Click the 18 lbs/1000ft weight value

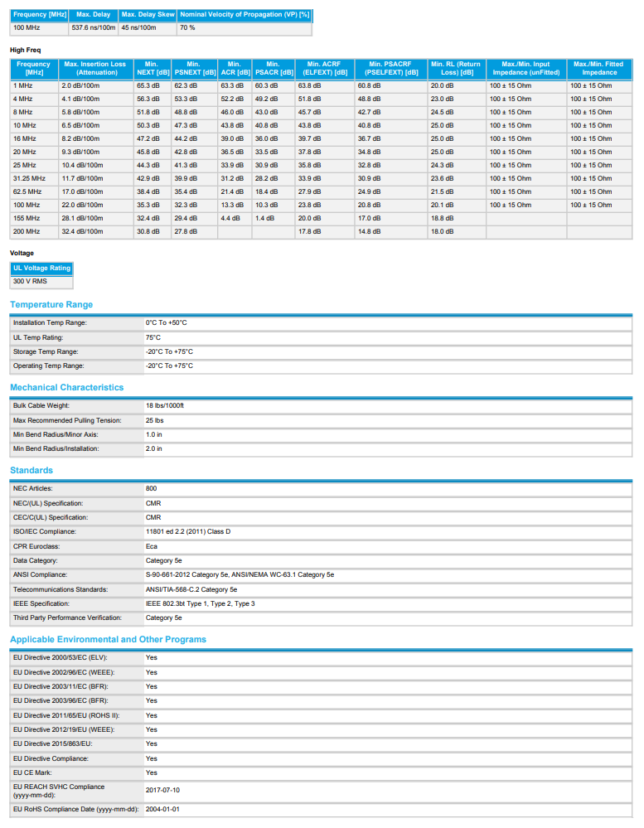tap(164, 406)
